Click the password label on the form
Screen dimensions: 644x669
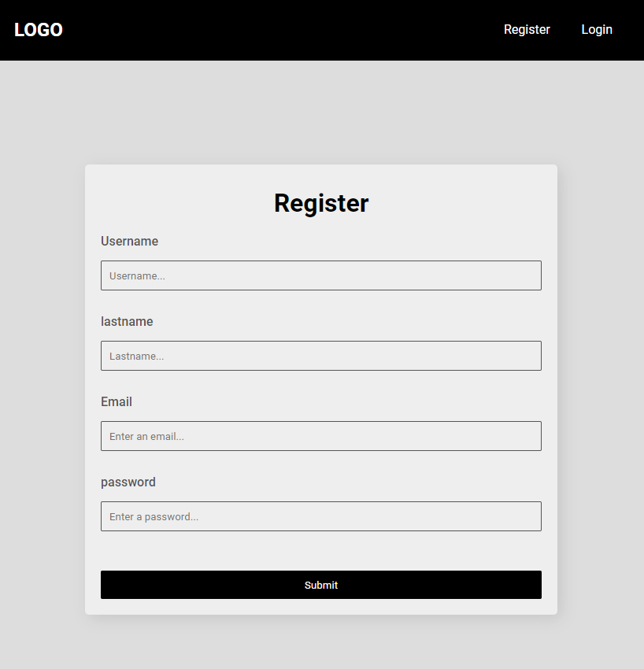tap(128, 482)
